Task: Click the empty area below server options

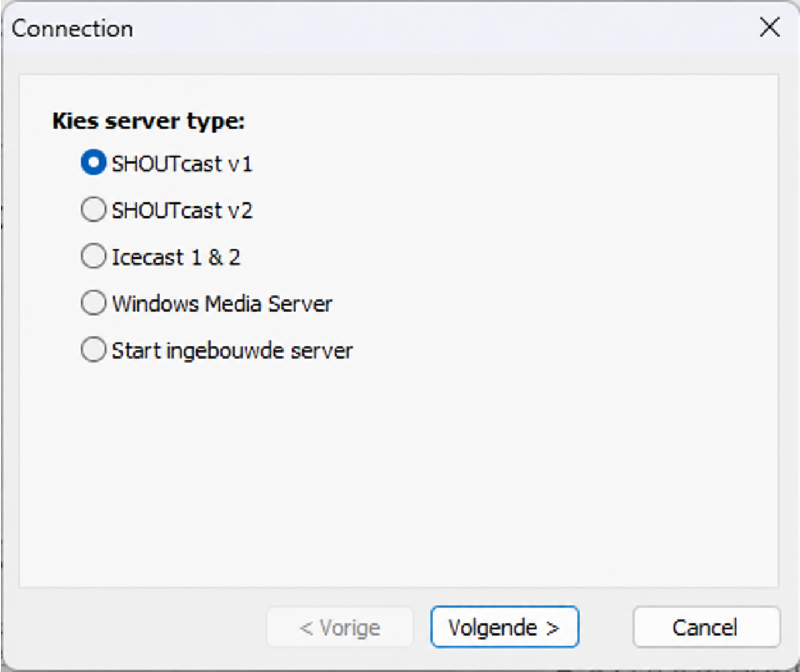Action: [x=398, y=474]
